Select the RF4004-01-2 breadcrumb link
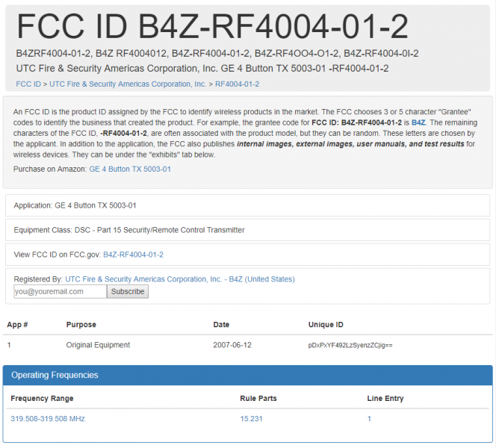The width and height of the screenshot is (496, 448). click(x=237, y=84)
